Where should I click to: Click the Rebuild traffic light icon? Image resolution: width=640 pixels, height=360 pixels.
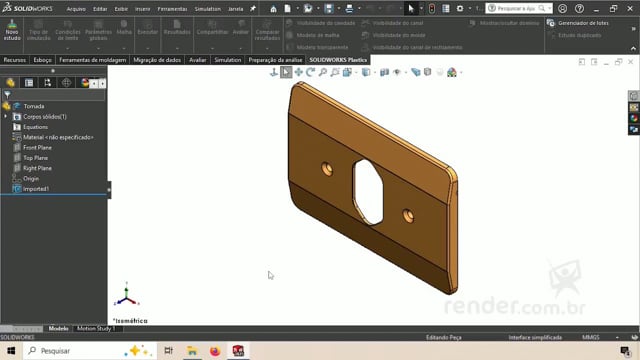click(432, 9)
